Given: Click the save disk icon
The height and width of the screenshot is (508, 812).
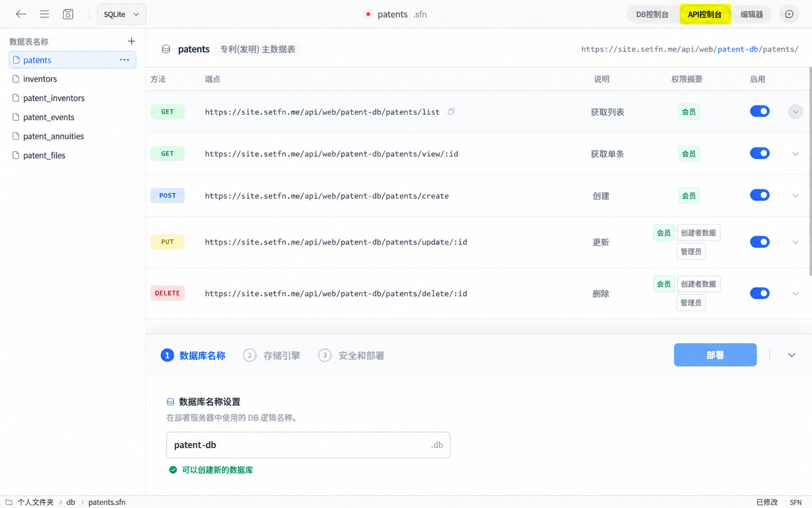Looking at the screenshot, I should (68, 14).
